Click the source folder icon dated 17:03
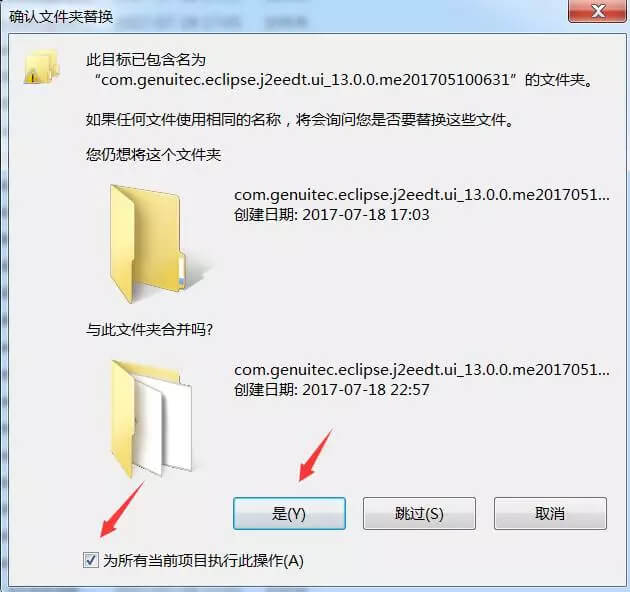630x592 pixels. pos(147,243)
